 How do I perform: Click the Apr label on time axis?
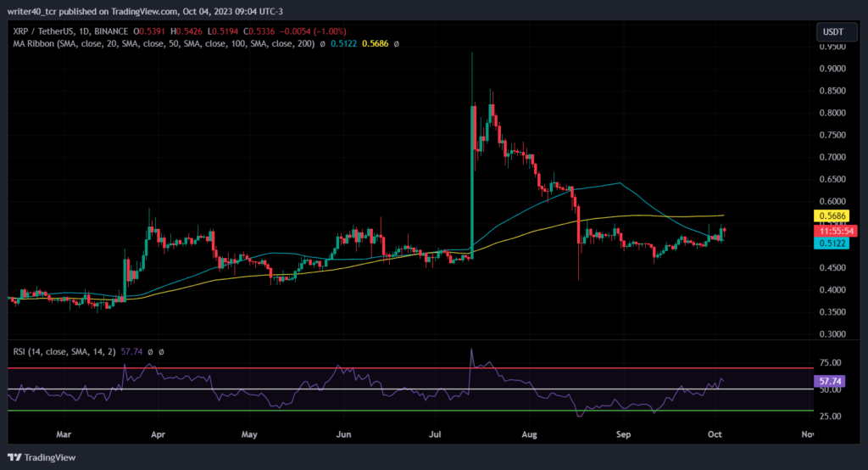[159, 434]
